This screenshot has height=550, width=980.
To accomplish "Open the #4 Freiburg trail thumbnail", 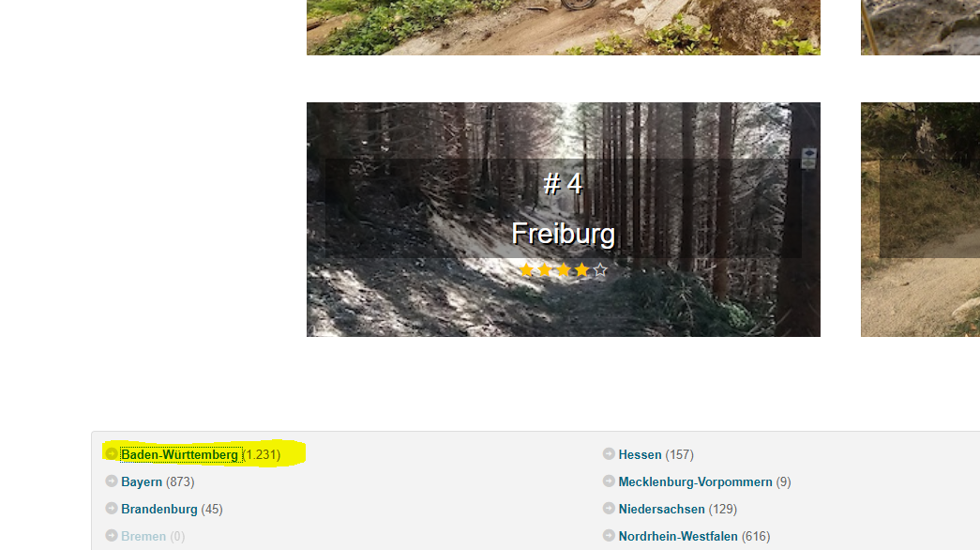I will 563,220.
